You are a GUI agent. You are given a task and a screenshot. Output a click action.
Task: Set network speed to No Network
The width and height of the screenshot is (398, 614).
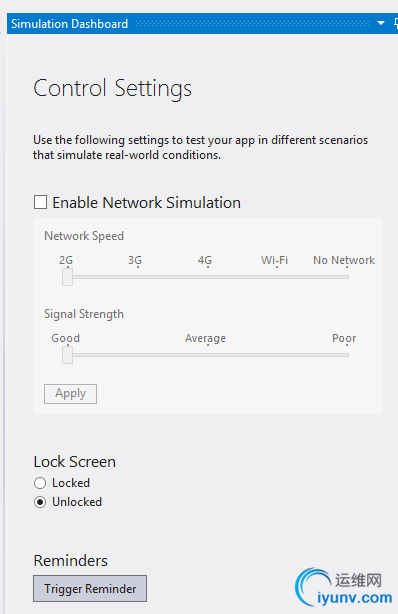[346, 277]
